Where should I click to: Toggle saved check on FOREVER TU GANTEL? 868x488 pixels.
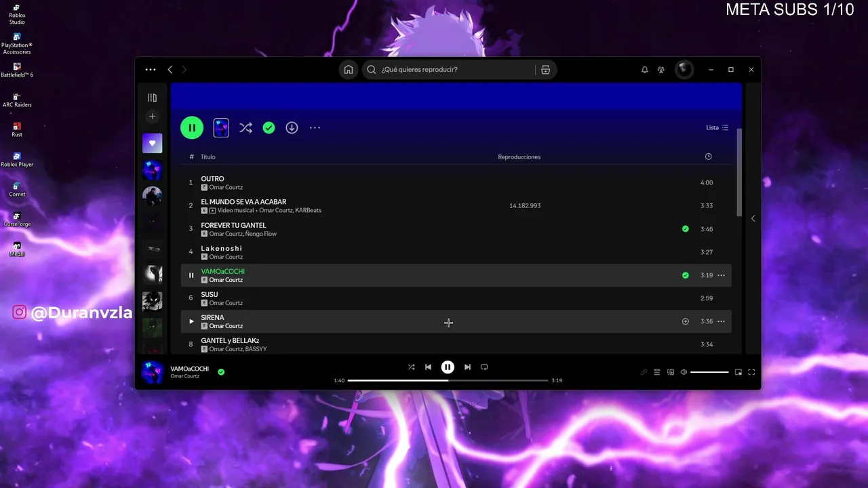point(685,229)
